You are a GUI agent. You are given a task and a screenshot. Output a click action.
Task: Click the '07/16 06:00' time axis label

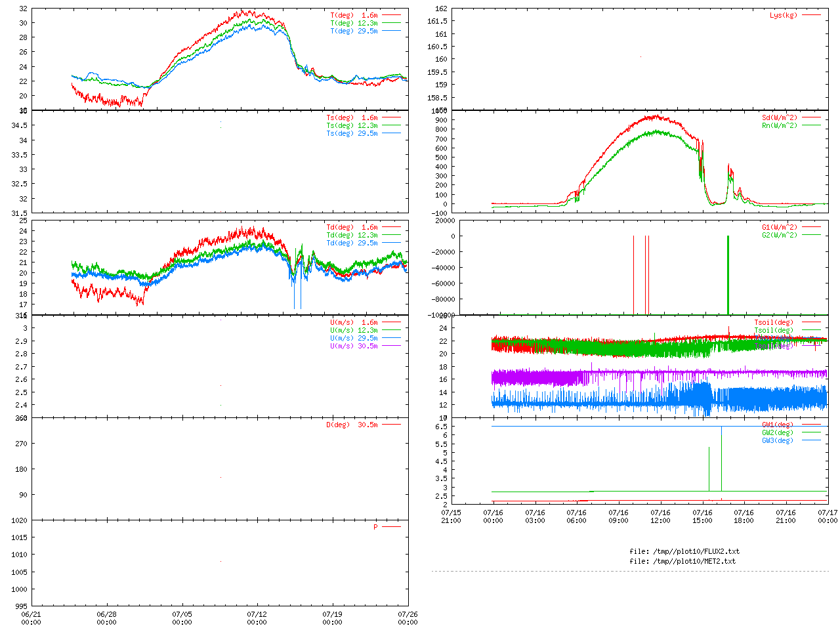(x=577, y=517)
